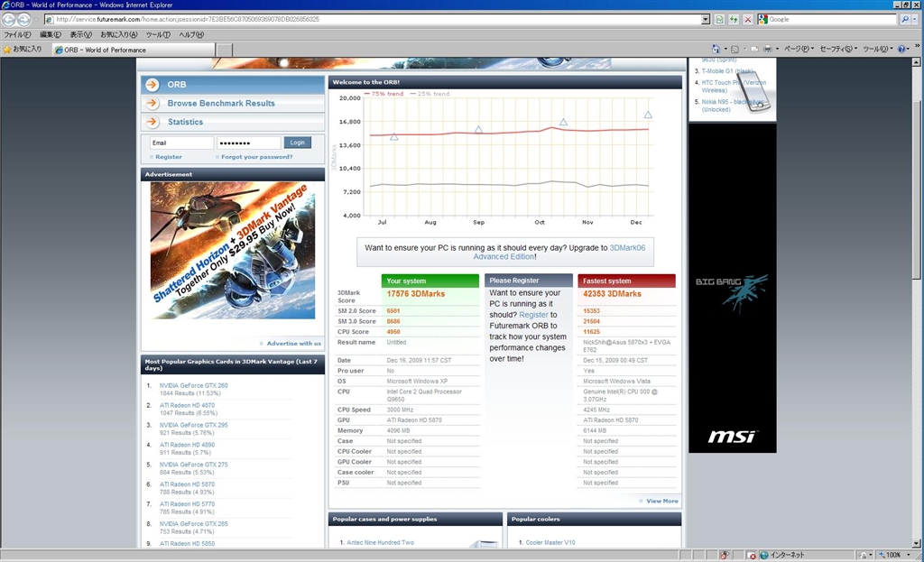
Task: Open the 表示(V) menu
Action: 80,35
